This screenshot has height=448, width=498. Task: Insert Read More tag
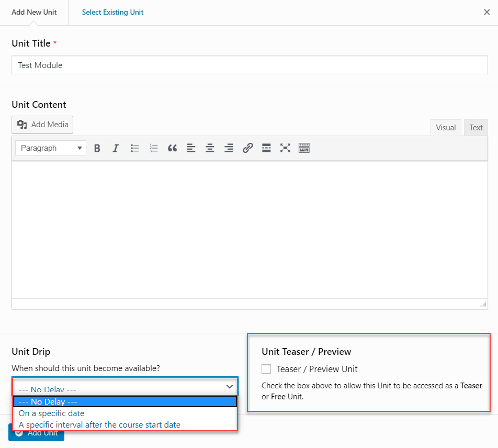click(x=266, y=148)
